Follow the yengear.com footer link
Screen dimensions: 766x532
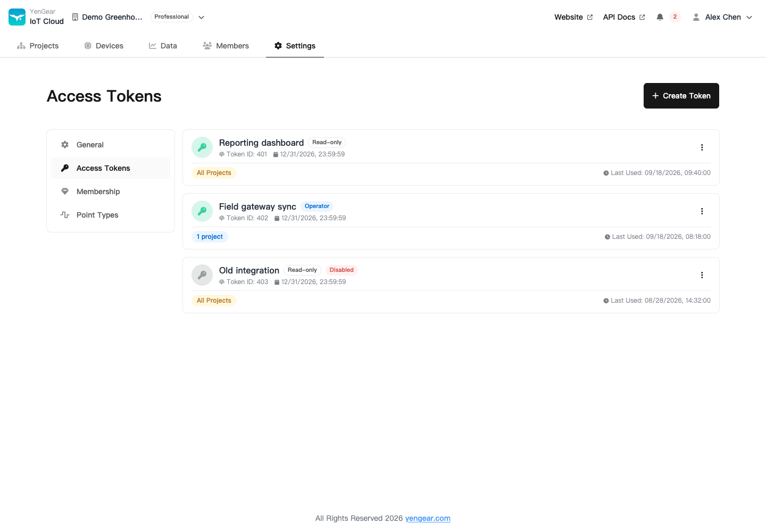pyautogui.click(x=428, y=518)
